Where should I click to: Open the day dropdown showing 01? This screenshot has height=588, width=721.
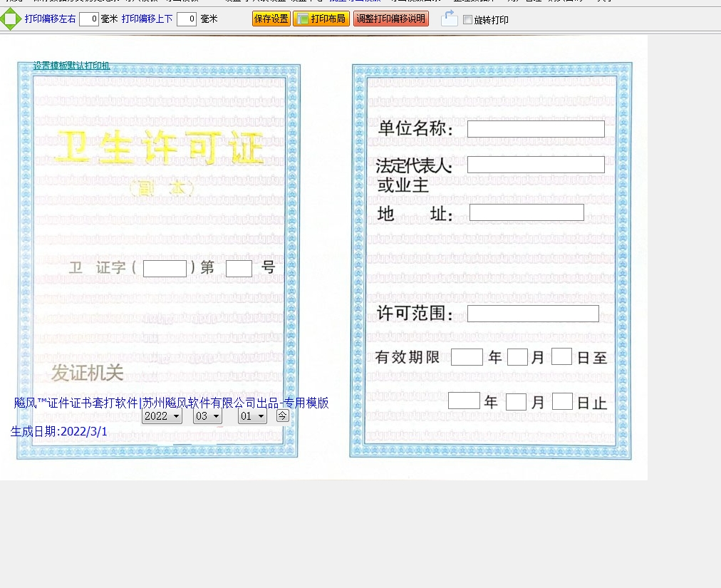252,416
